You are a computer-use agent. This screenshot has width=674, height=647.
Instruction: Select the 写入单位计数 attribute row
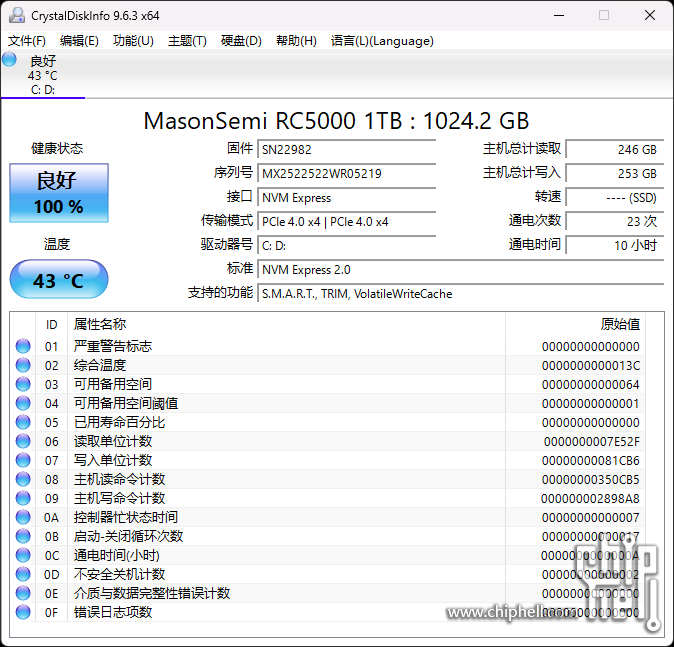point(328,460)
